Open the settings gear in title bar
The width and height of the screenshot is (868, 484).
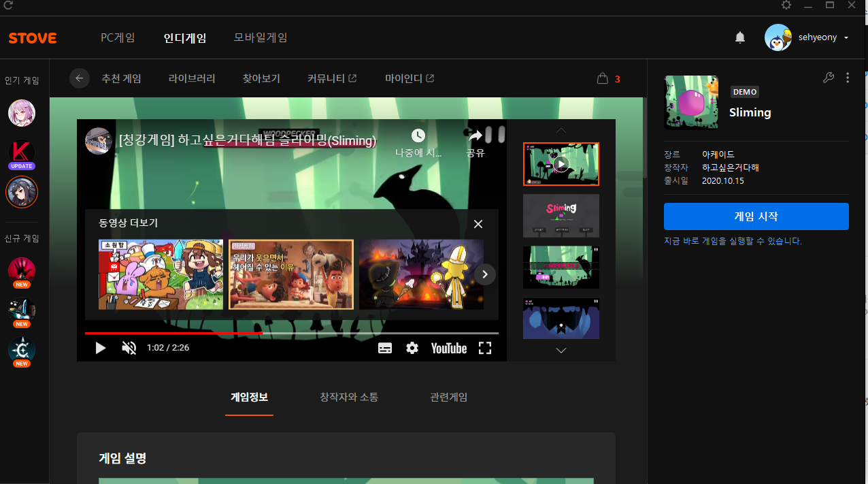(x=786, y=5)
